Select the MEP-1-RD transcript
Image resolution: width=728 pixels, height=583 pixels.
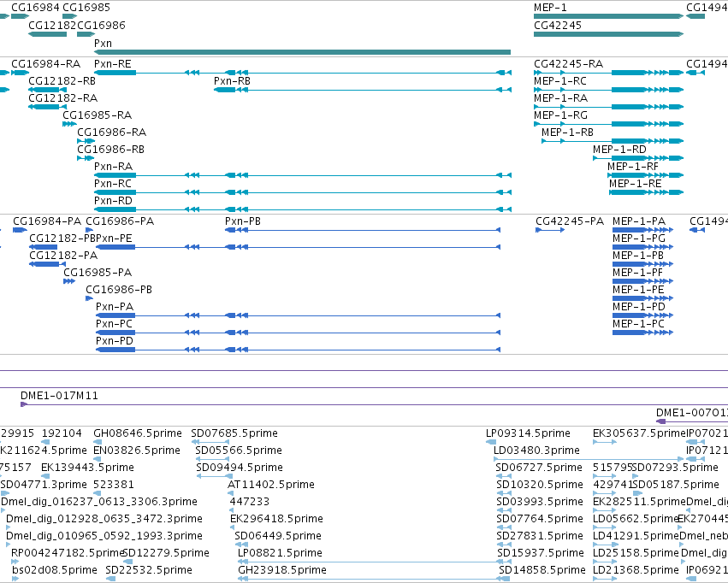(x=638, y=158)
